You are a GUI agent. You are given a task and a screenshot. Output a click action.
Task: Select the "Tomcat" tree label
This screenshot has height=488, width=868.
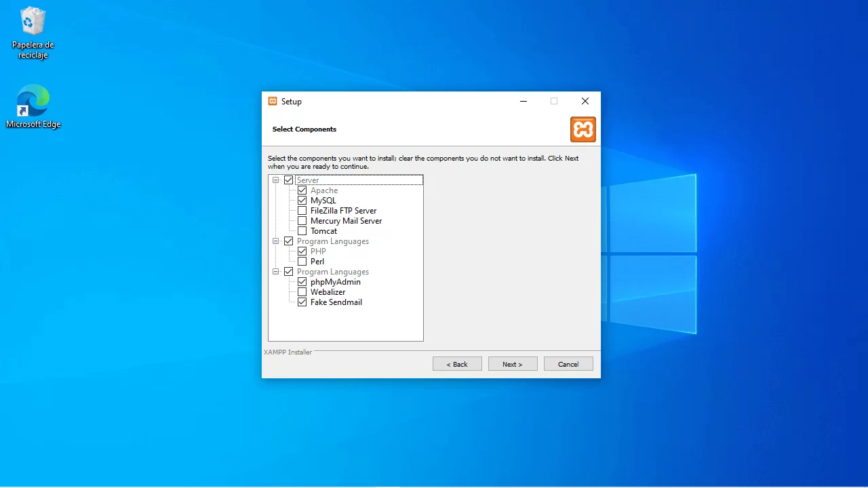324,231
